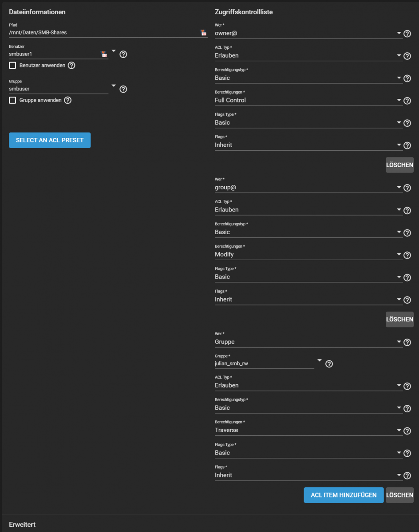Open Berechtigungen dropdown showing Modify
Viewport: 419px width, 532px height.
coord(309,254)
